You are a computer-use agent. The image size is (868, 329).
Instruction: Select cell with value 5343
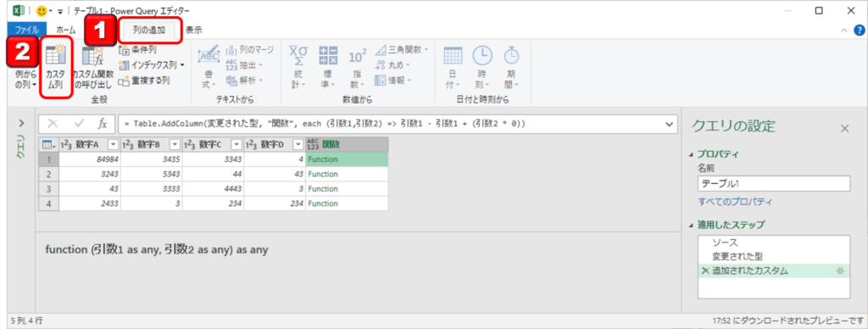[152, 174]
